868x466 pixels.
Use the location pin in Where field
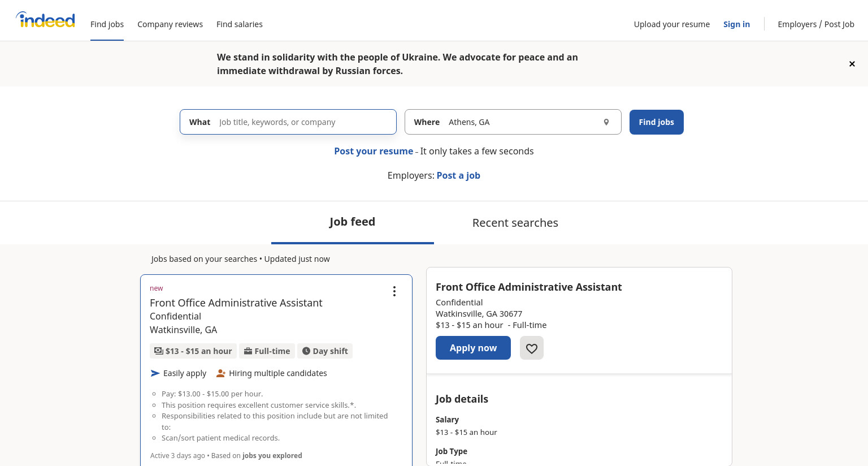[606, 122]
